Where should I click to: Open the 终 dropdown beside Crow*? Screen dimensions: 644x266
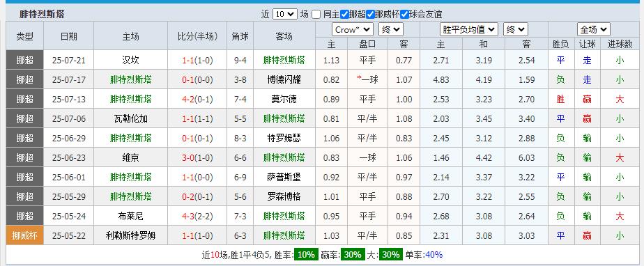(390, 29)
